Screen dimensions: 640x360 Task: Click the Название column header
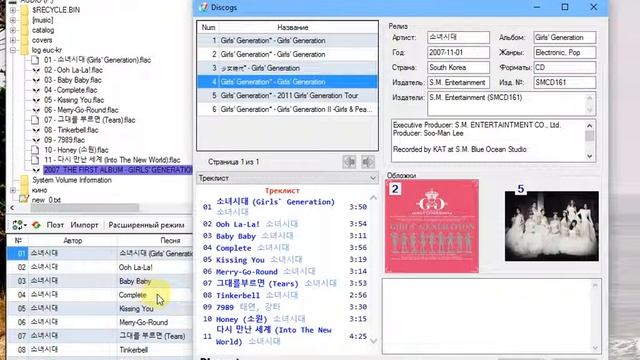pyautogui.click(x=293, y=27)
